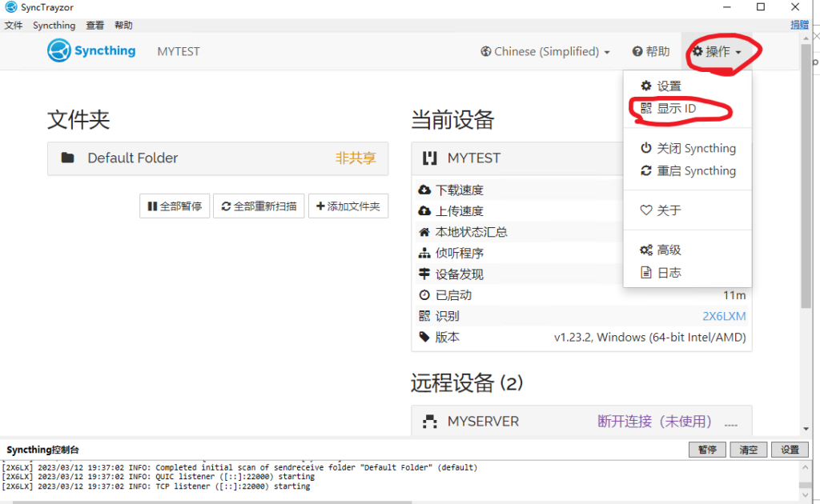Click the console log scrollbar up arrow
The image size is (820, 504).
[x=806, y=467]
